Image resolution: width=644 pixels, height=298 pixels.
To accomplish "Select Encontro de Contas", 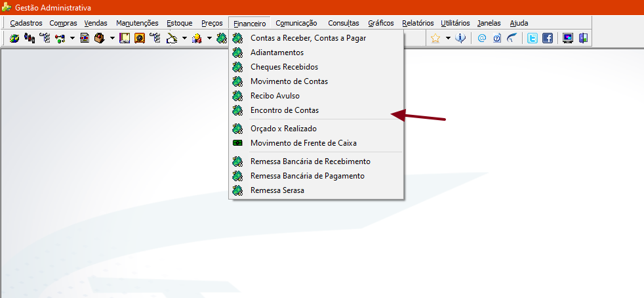I will coord(316,110).
